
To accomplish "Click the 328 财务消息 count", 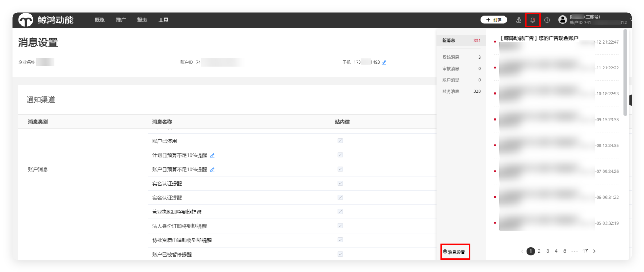I will (477, 91).
